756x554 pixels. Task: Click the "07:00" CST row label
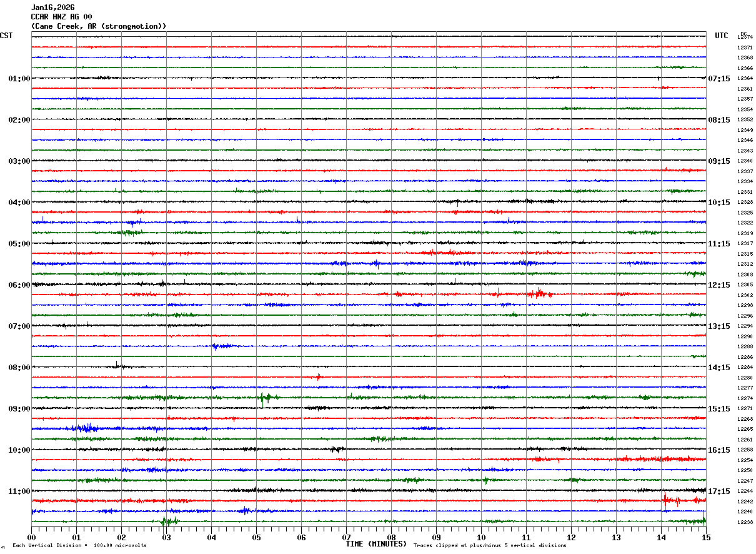pos(19,326)
